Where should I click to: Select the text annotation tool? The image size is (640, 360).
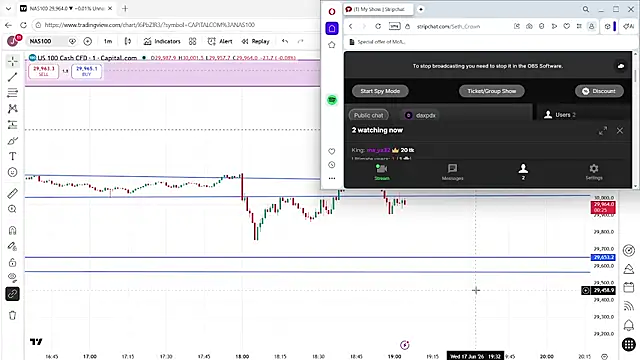pos(13,156)
